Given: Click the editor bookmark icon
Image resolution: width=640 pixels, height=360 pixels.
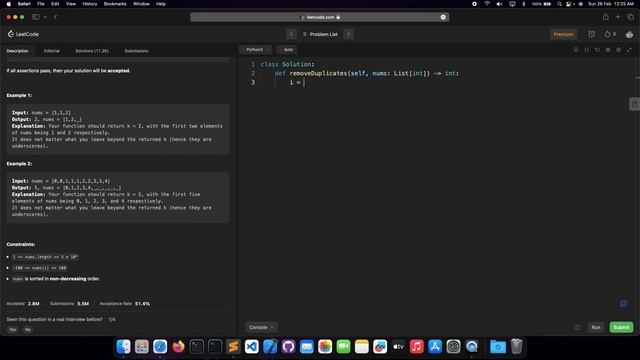Looking at the screenshot, I should coord(576,50).
